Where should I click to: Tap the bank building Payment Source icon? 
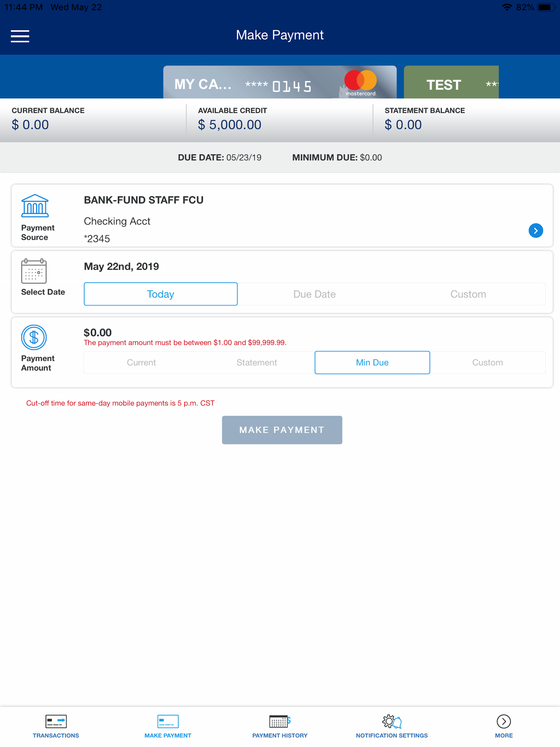[35, 205]
